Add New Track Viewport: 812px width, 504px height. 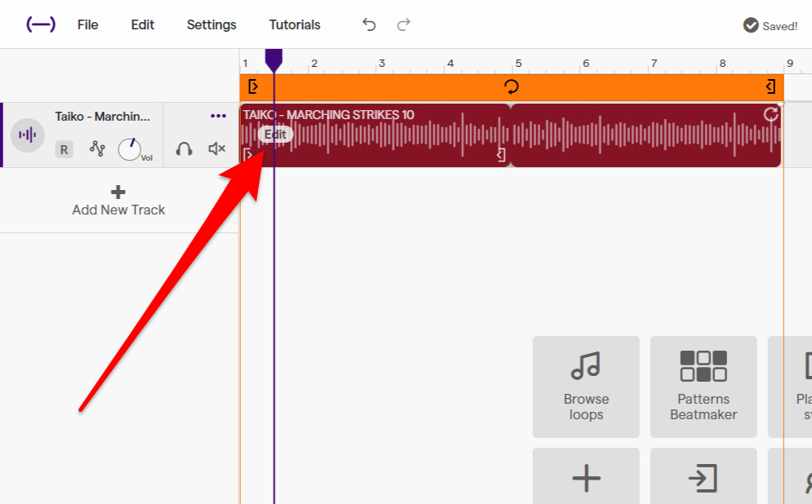click(x=118, y=201)
